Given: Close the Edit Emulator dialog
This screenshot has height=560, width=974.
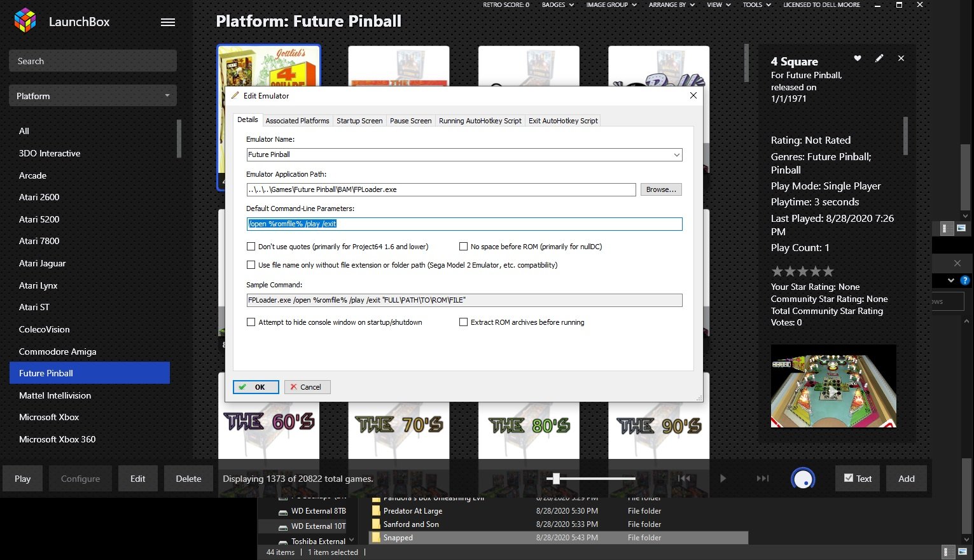Looking at the screenshot, I should pos(693,95).
